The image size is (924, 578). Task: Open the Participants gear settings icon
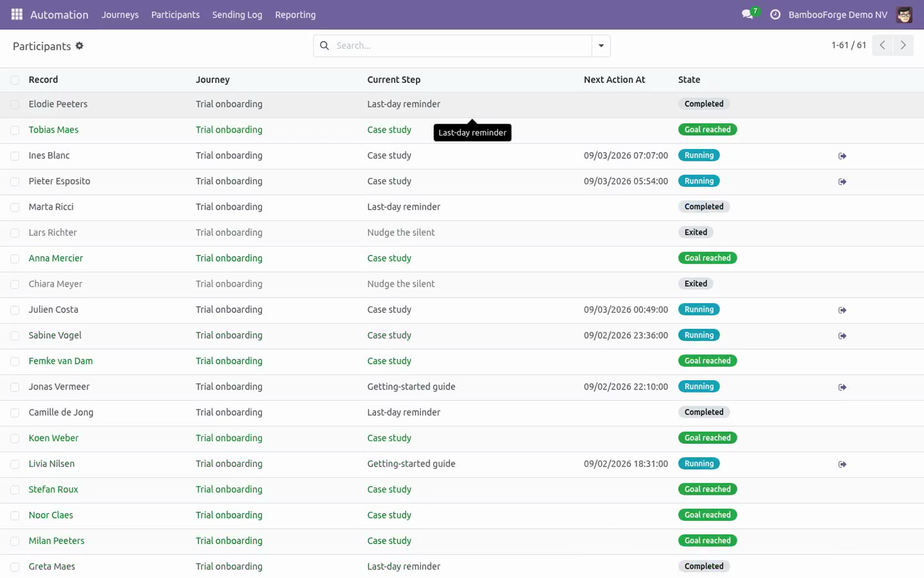click(x=80, y=46)
